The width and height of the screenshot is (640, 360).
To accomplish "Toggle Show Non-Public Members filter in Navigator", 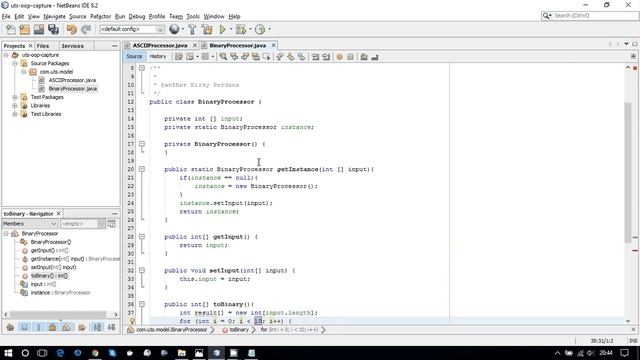I will pos(53,327).
